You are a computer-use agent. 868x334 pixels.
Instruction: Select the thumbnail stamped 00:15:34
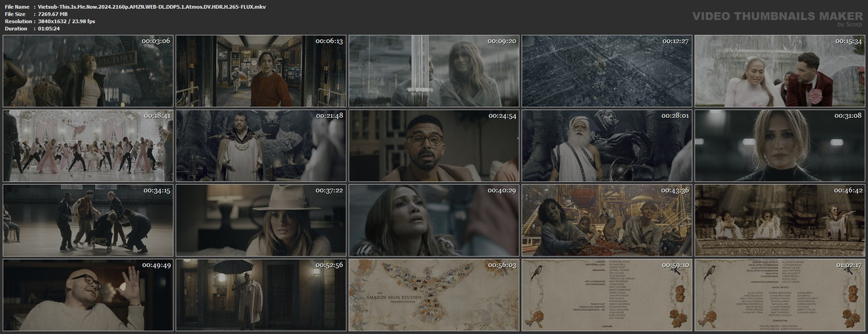tap(780, 71)
